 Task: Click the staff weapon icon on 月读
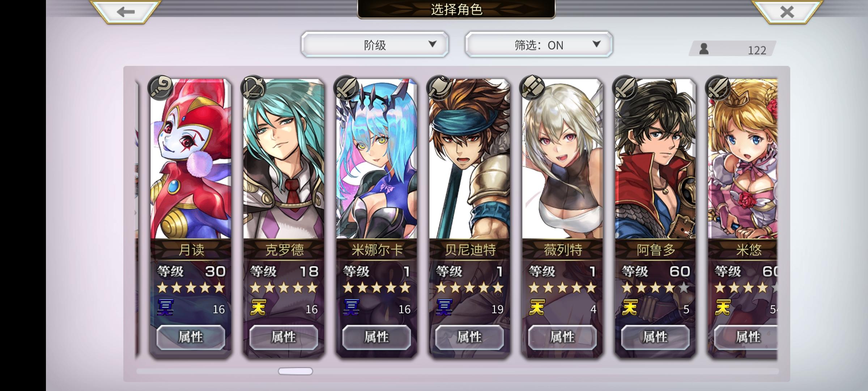pyautogui.click(x=160, y=88)
